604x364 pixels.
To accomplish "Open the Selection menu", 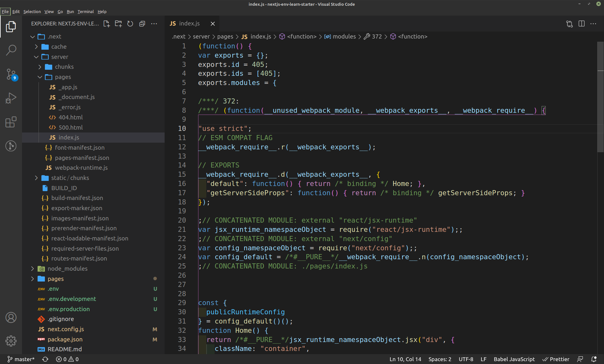I will [32, 11].
